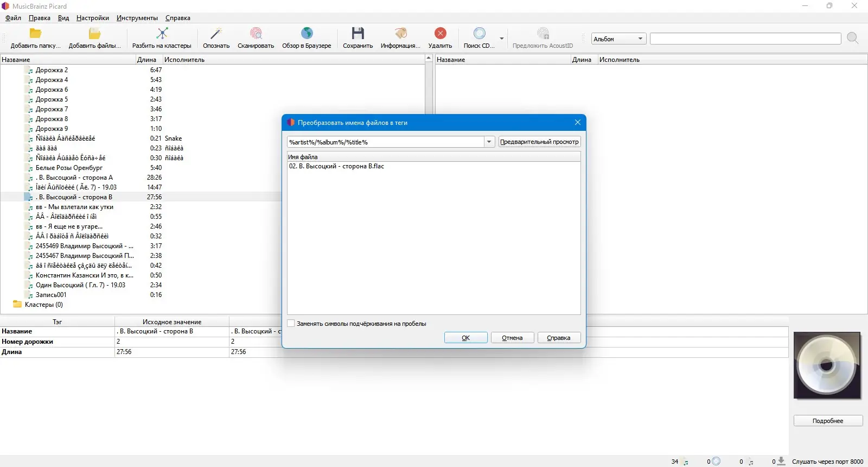Screen dimensions: 868x467
Task: Select the Запись001 file
Action: [51, 295]
